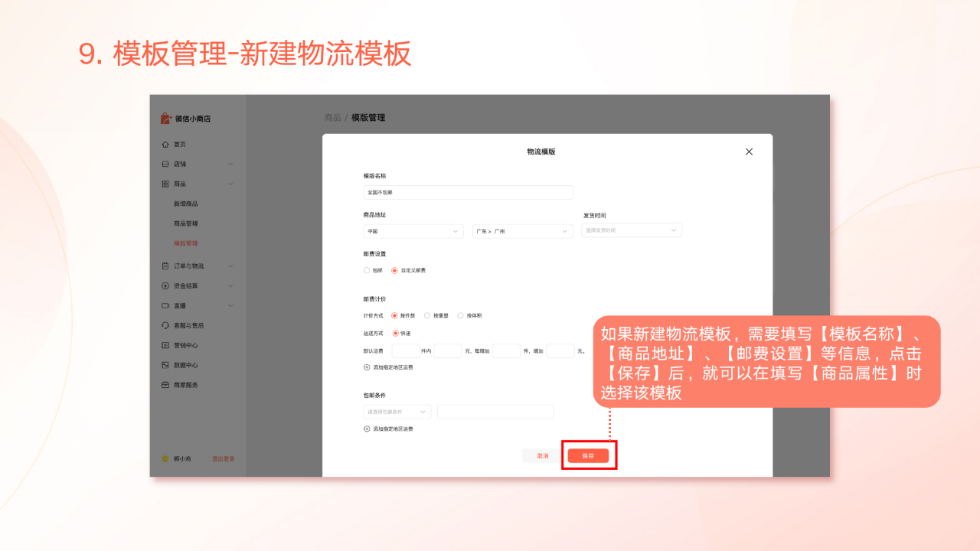
Task: Click the 商品 grid icon in sidebar
Action: (x=165, y=184)
